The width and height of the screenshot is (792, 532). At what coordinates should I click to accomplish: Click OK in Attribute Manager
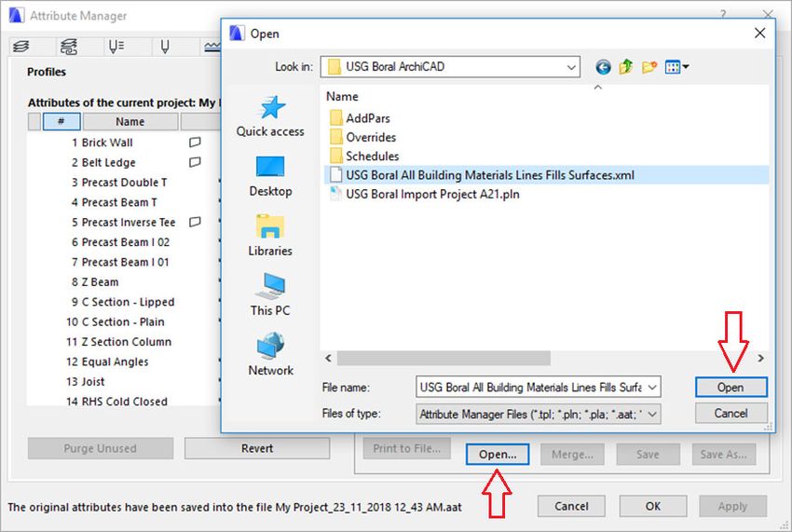click(x=652, y=506)
